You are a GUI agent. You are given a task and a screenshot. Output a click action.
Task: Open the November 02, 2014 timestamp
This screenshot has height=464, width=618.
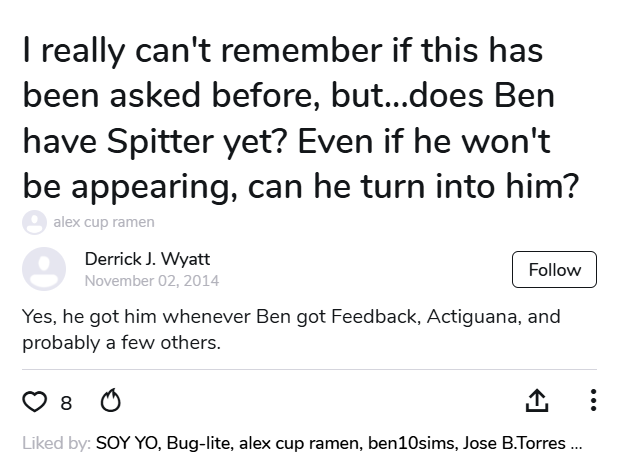tap(151, 281)
